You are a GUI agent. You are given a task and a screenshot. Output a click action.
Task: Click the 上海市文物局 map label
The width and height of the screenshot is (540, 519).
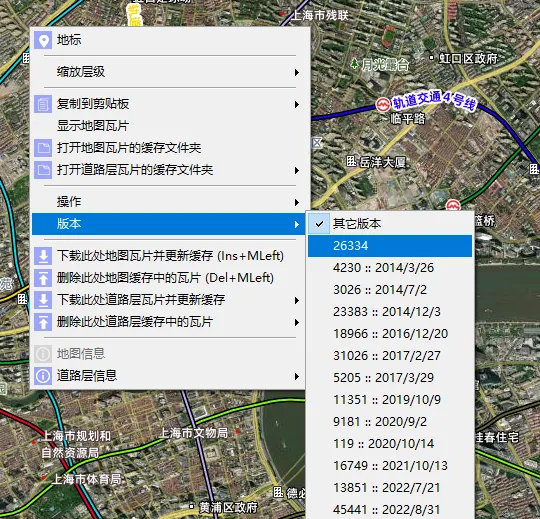tap(194, 433)
